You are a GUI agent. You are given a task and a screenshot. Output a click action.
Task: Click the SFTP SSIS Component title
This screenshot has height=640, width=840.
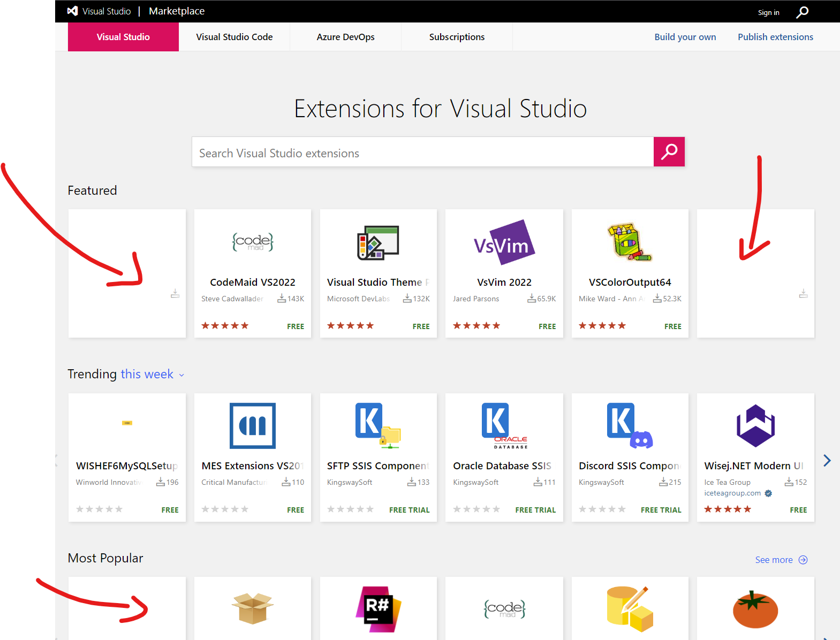[x=378, y=466]
